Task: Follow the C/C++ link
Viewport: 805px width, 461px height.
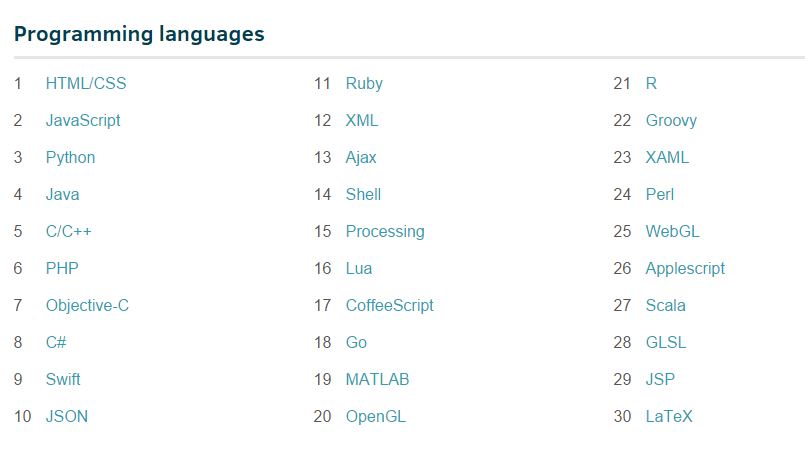Action: click(68, 232)
